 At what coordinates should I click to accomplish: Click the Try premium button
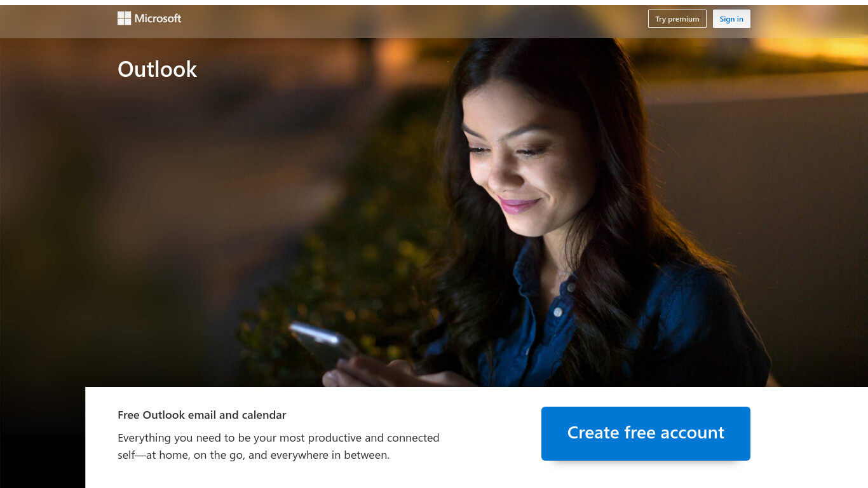677,19
